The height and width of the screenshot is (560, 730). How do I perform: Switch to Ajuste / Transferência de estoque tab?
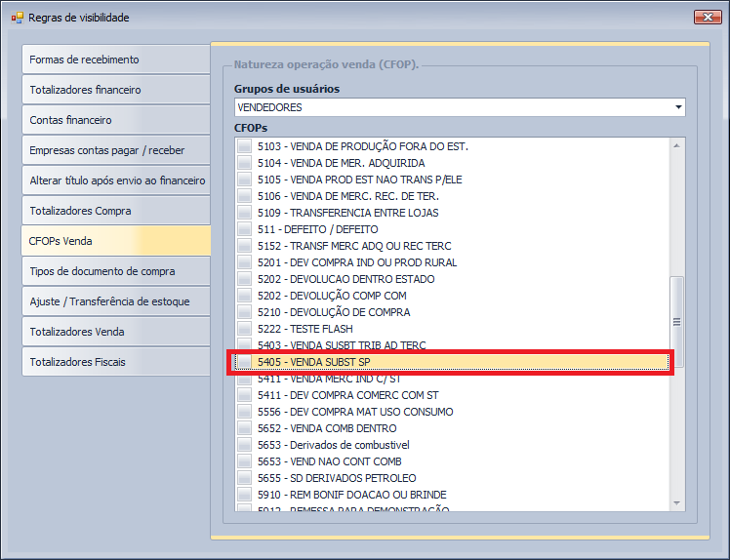click(116, 301)
